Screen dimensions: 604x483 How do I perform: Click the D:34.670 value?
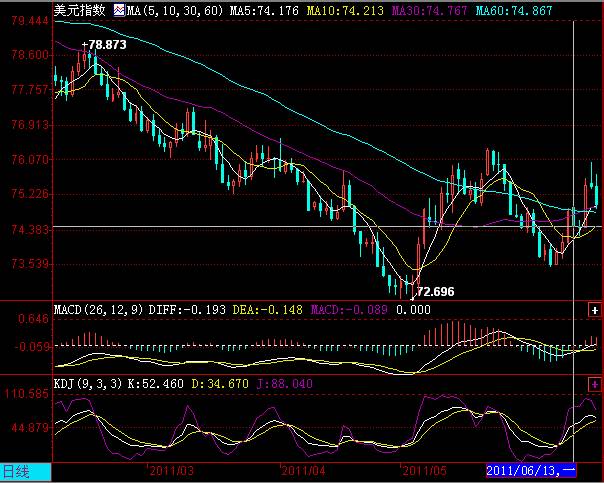coord(220,384)
